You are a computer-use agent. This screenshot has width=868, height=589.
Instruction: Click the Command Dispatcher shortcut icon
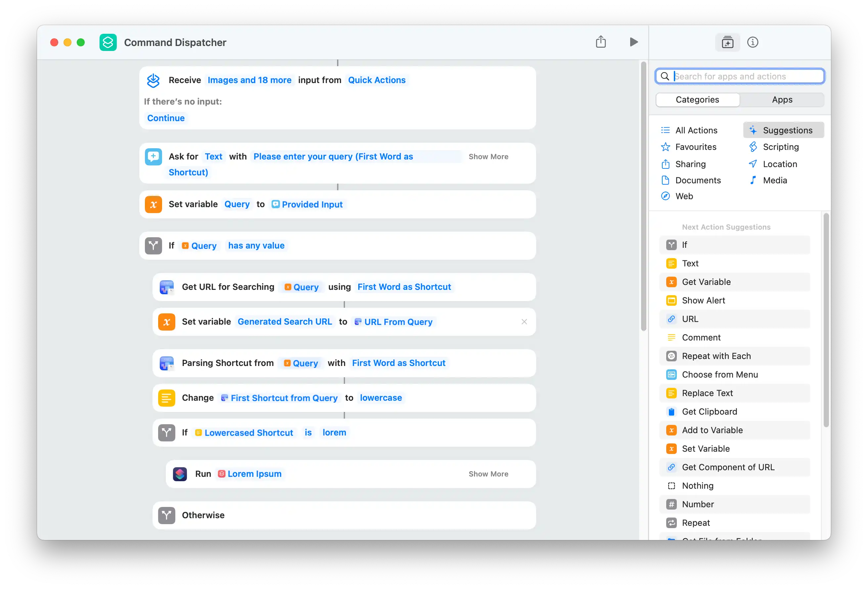[108, 42]
